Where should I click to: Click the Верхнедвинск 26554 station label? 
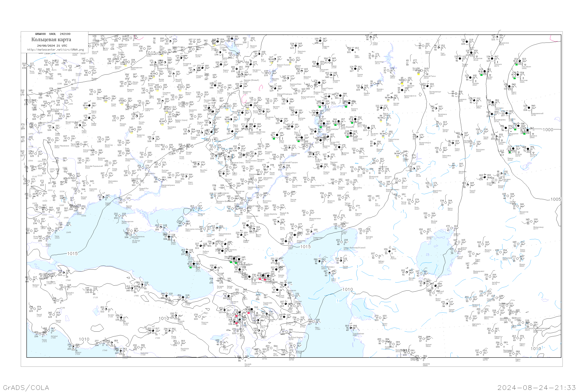pos(136,68)
